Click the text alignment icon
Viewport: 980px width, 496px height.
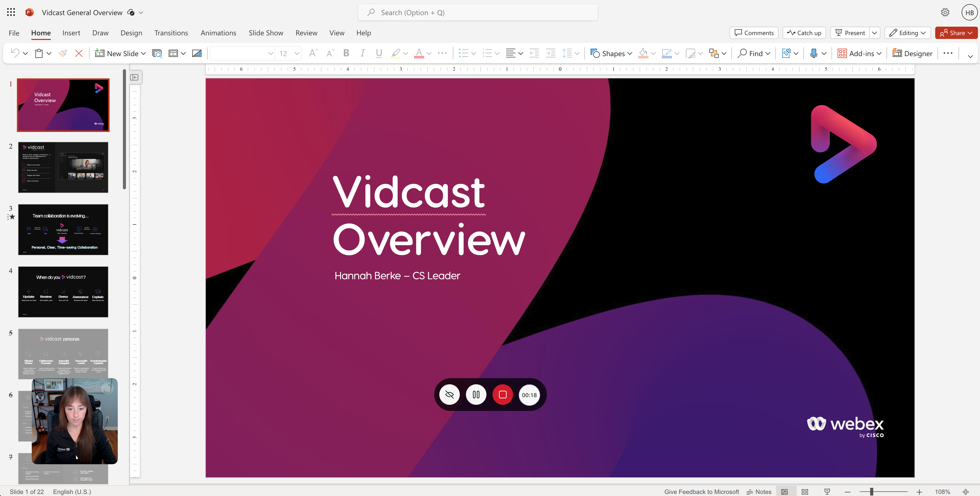tap(510, 53)
